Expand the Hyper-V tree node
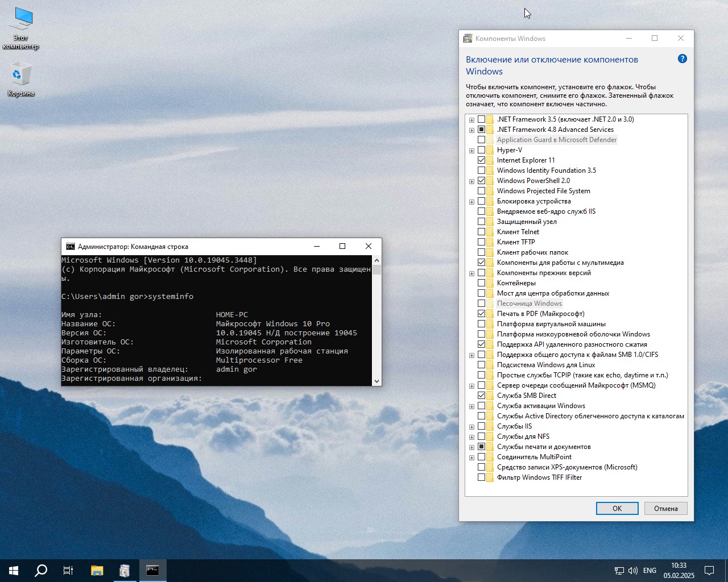 [x=471, y=151]
